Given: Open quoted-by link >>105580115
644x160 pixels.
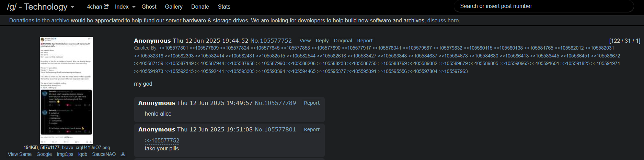Looking at the screenshot, I should pos(478,48).
